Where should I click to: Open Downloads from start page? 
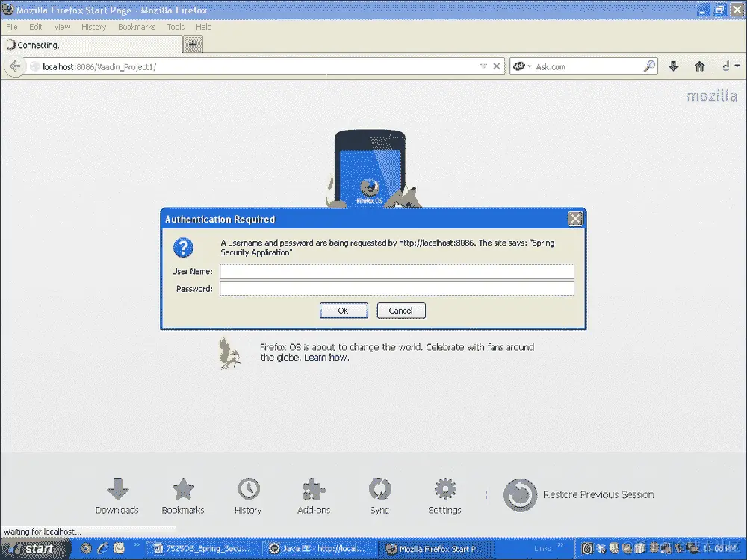coord(117,497)
